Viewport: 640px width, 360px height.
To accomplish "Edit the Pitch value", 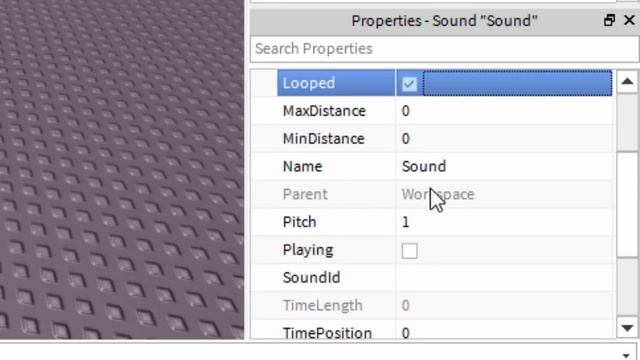I will 504,222.
